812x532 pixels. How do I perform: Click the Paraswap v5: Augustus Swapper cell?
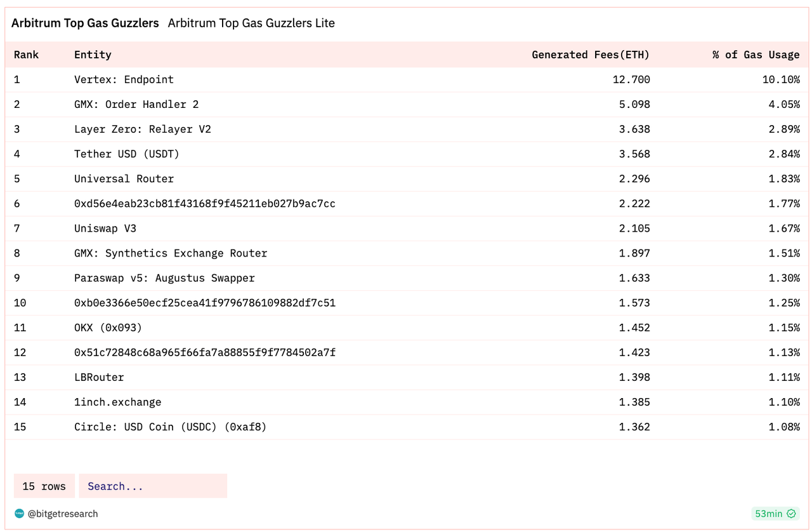coord(164,278)
